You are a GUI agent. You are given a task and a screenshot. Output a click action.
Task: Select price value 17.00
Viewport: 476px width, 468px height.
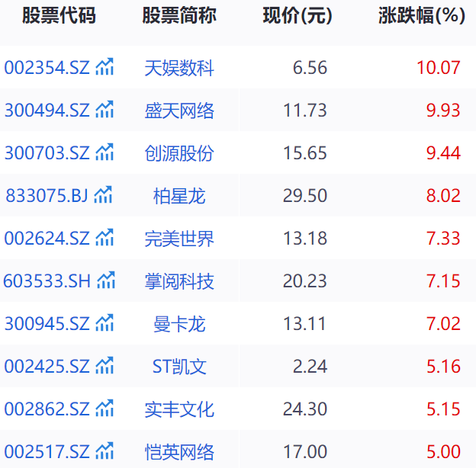click(305, 452)
